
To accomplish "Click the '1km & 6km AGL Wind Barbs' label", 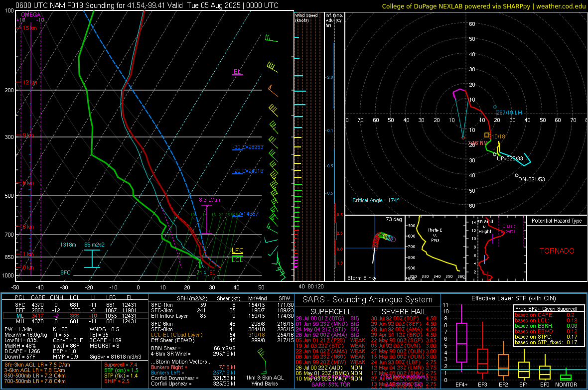I will [265, 381].
